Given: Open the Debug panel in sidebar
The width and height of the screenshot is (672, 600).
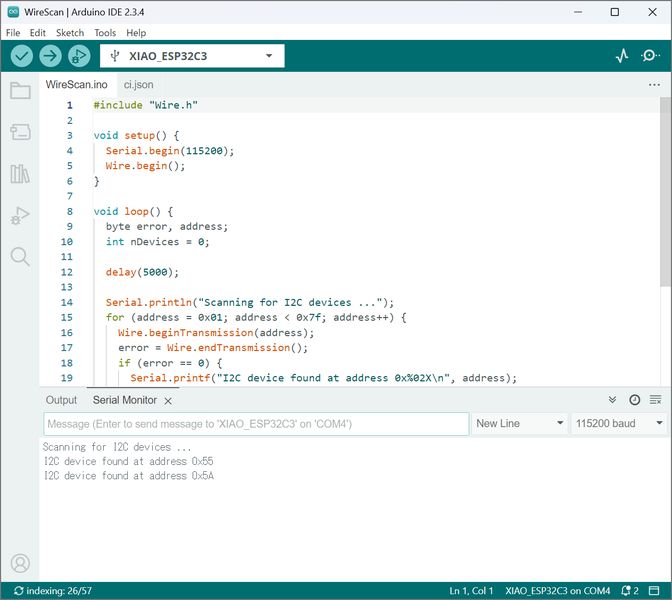Looking at the screenshot, I should (x=20, y=215).
